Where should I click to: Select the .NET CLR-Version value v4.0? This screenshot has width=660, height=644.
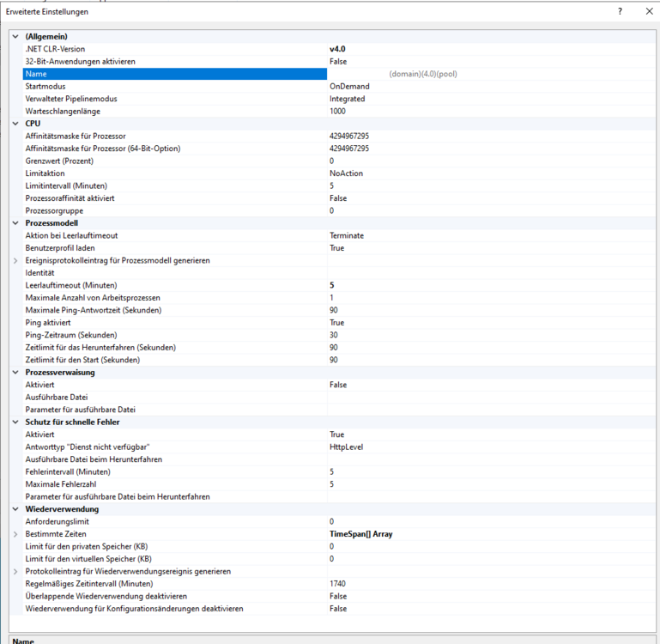341,49
